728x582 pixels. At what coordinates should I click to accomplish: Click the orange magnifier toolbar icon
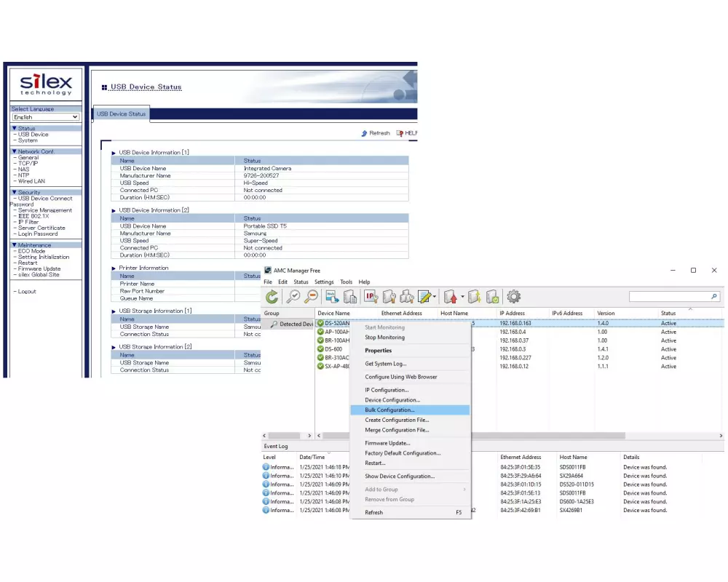(311, 297)
